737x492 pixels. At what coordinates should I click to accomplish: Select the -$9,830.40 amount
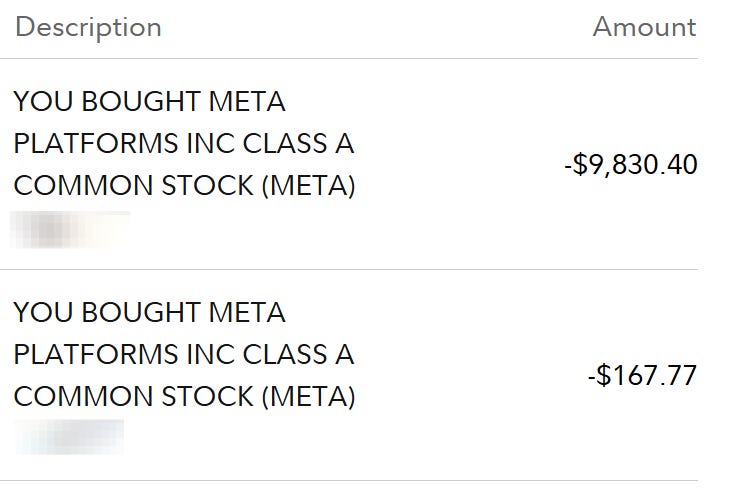point(630,164)
